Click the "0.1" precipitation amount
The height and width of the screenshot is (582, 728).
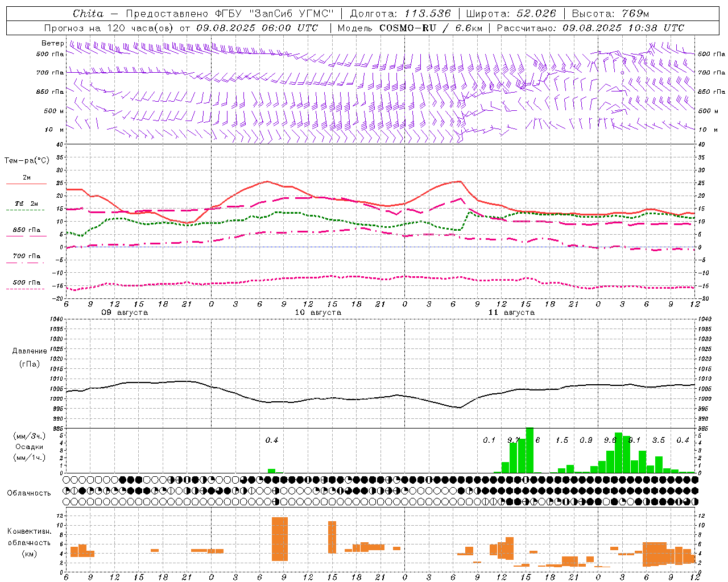[489, 440]
